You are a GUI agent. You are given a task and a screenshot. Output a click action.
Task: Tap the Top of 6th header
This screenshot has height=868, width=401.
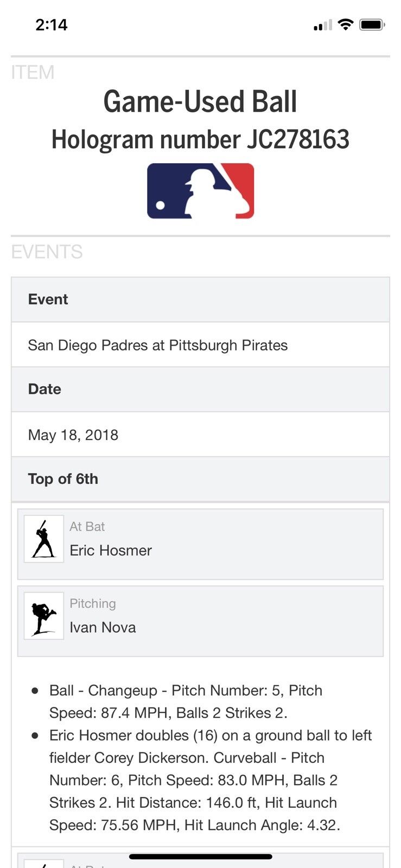pyautogui.click(x=63, y=478)
